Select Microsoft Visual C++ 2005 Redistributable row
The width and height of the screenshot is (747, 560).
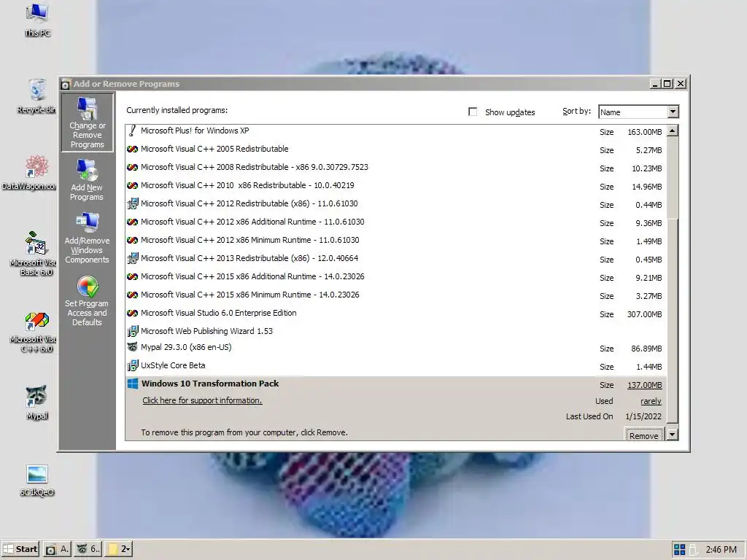click(396, 149)
